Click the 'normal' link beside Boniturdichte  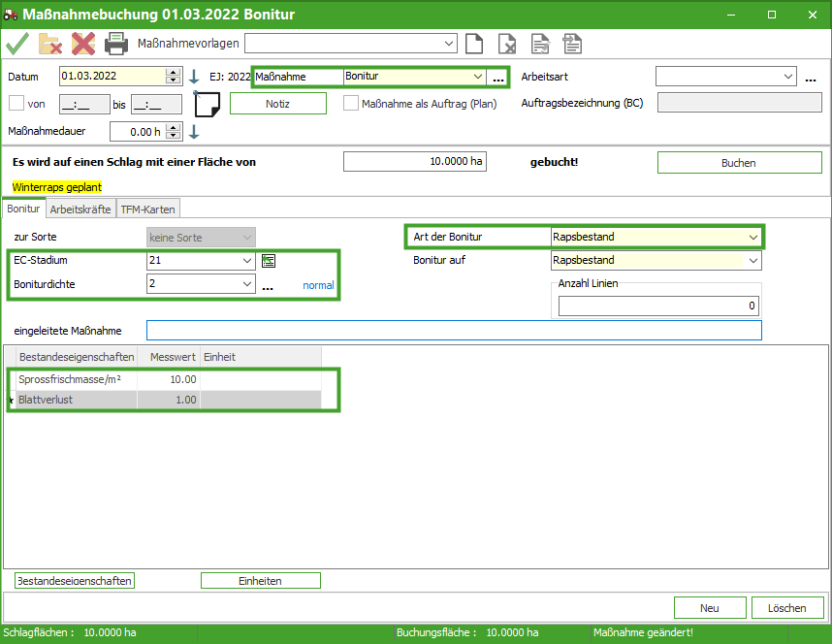318,286
